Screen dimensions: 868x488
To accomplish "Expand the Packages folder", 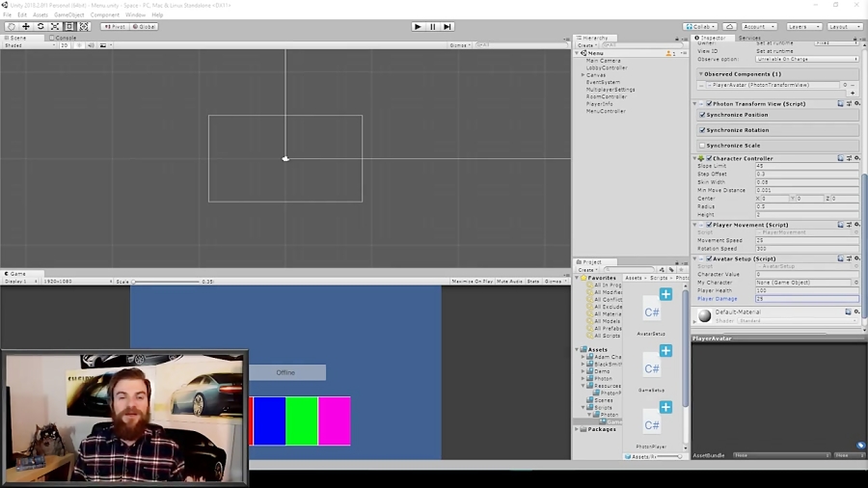I will 577,429.
